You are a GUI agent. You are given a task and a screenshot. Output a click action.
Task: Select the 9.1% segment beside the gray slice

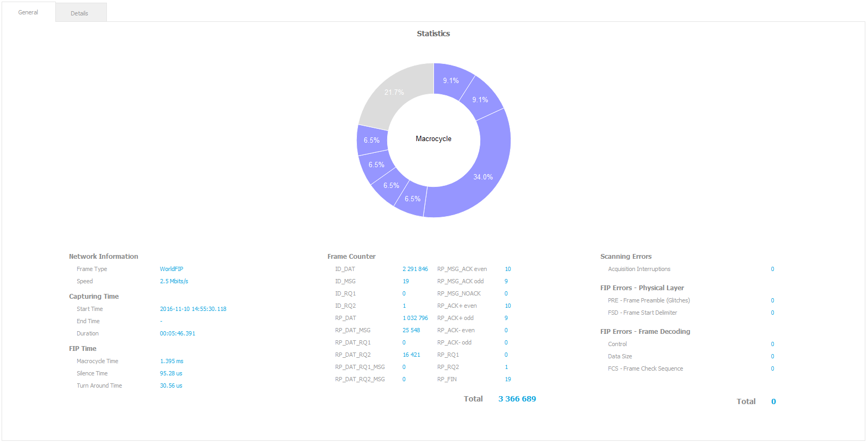[451, 80]
